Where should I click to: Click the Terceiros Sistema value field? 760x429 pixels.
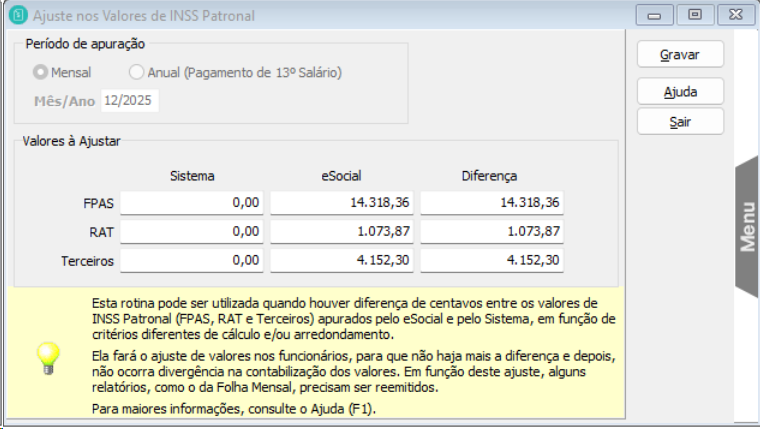[192, 261]
